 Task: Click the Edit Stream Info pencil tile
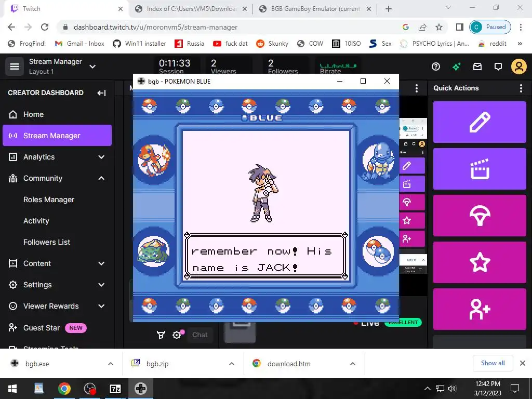click(x=480, y=122)
